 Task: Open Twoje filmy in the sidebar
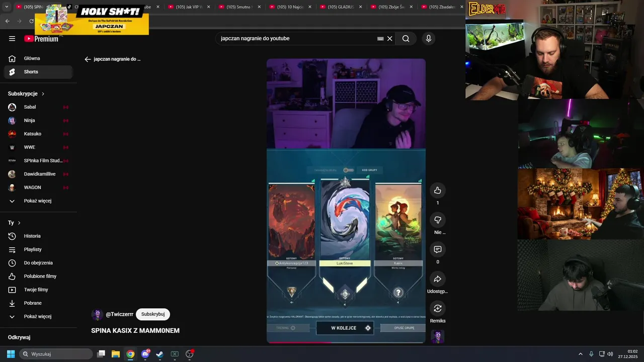[38, 290]
